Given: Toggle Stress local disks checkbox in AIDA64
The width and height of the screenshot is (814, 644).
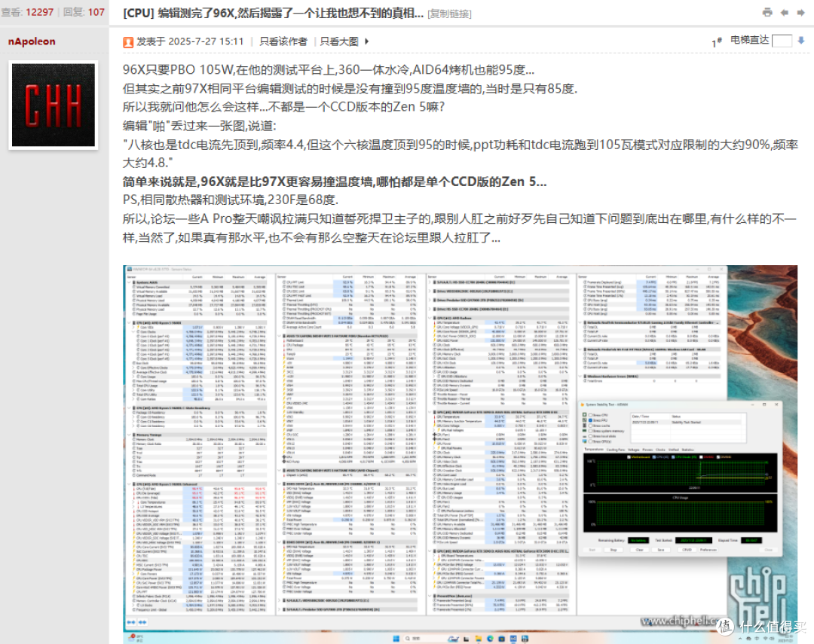Looking at the screenshot, I should click(x=590, y=436).
